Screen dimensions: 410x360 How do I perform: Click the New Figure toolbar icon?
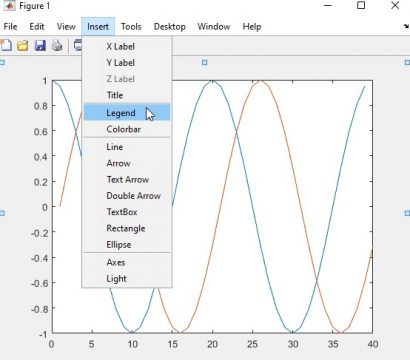6,45
